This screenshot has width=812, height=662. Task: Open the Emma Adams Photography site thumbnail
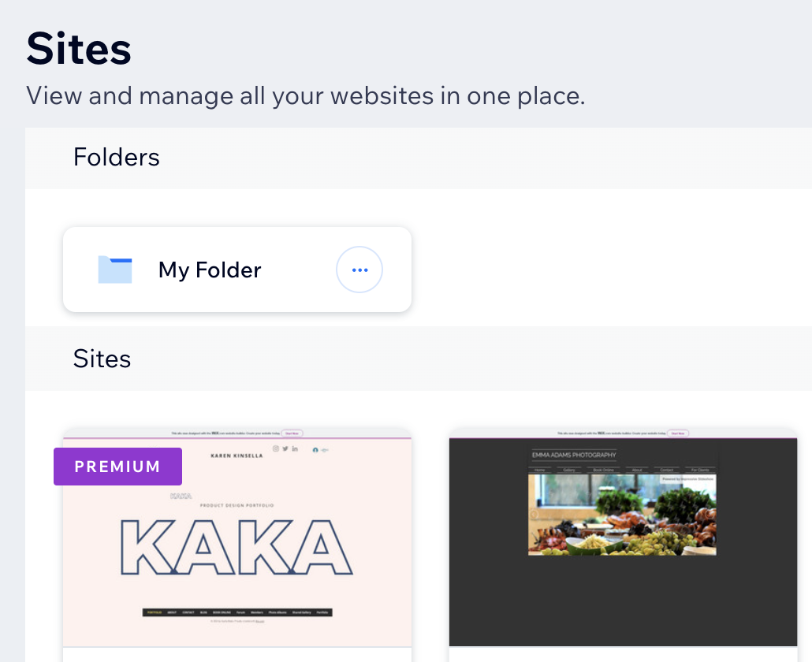[623, 537]
